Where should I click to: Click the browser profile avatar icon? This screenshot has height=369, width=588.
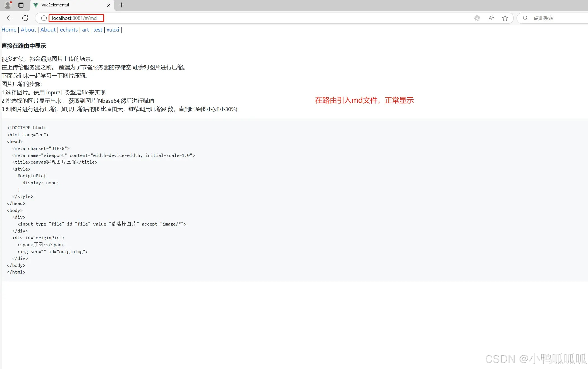click(x=8, y=5)
